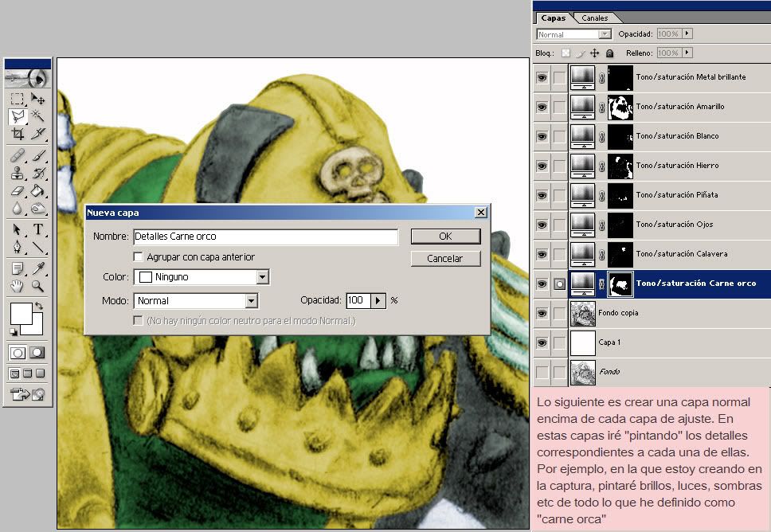This screenshot has height=532, width=771.
Task: Switch to the Canales tab
Action: click(x=594, y=18)
